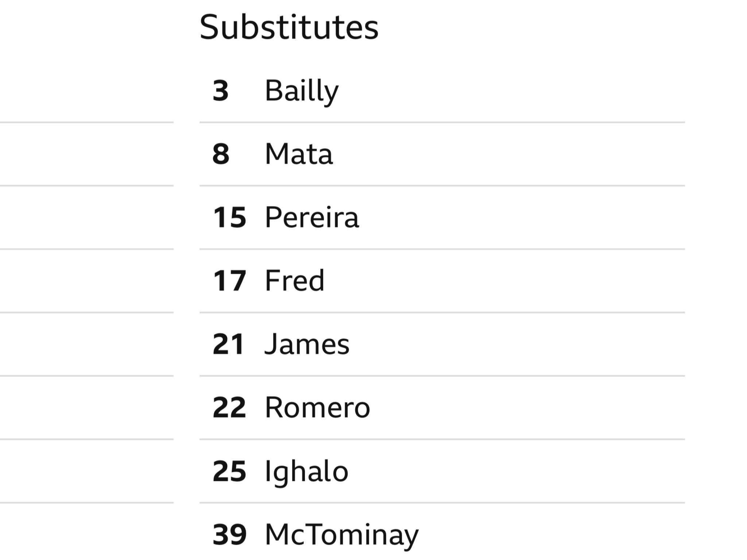
Task: Click divider line between Bailly and Mata
Action: coord(442,122)
